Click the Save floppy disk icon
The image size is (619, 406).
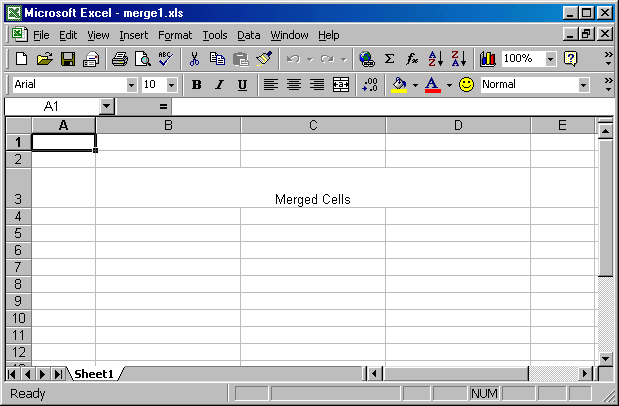(69, 59)
